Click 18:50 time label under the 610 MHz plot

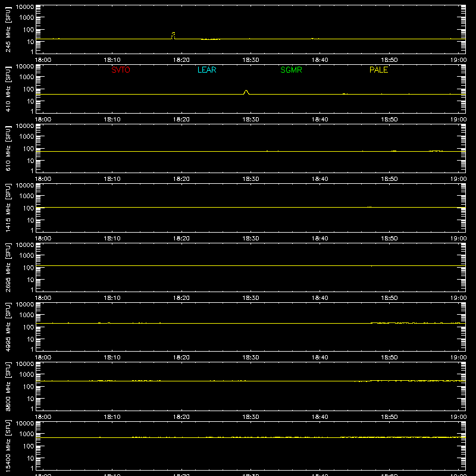tap(389, 179)
